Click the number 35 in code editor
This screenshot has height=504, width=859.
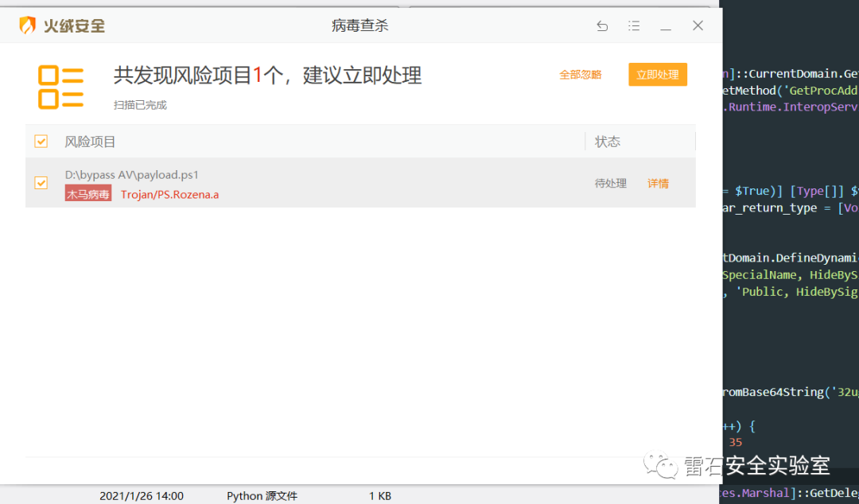[x=735, y=442]
